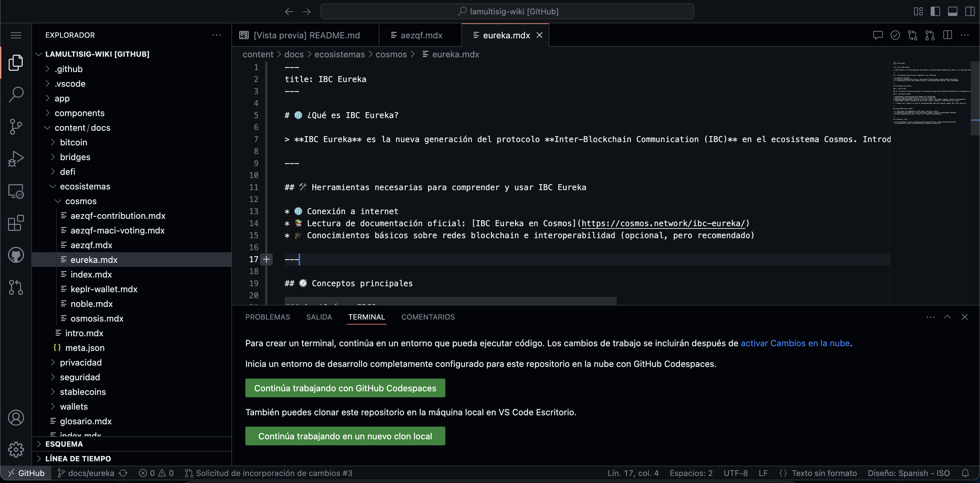Open the Search view

(x=16, y=94)
